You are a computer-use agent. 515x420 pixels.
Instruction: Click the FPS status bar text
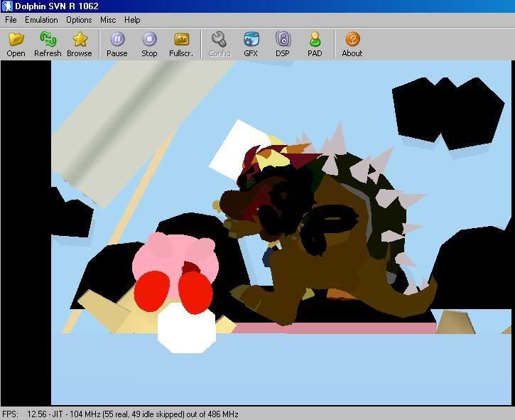pyautogui.click(x=121, y=414)
